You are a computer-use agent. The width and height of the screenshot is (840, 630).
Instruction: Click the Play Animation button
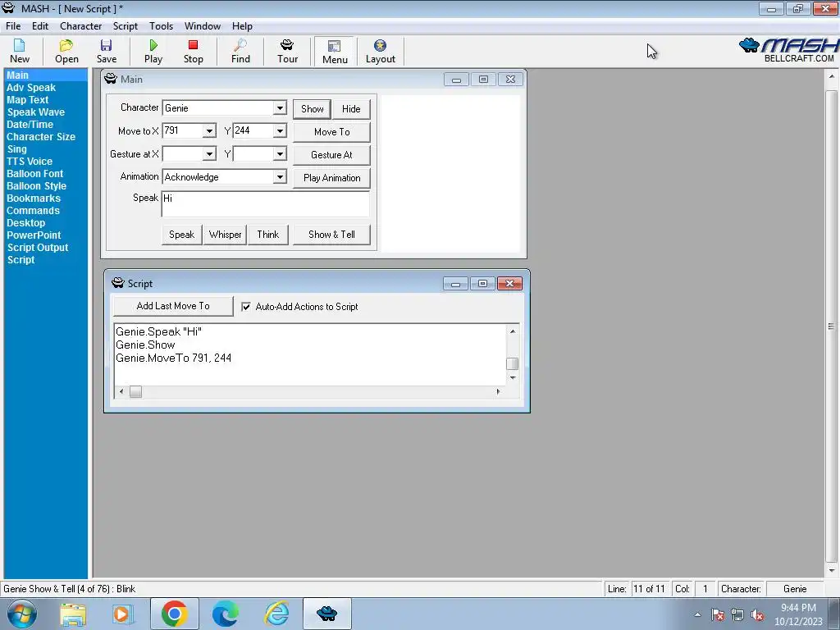[331, 178]
